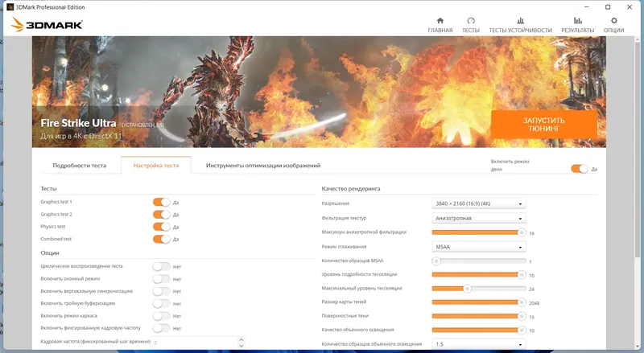This screenshot has height=353, width=644.
Task: Adjust Максимум анизотропной фильтрации slider
Action: click(478, 232)
